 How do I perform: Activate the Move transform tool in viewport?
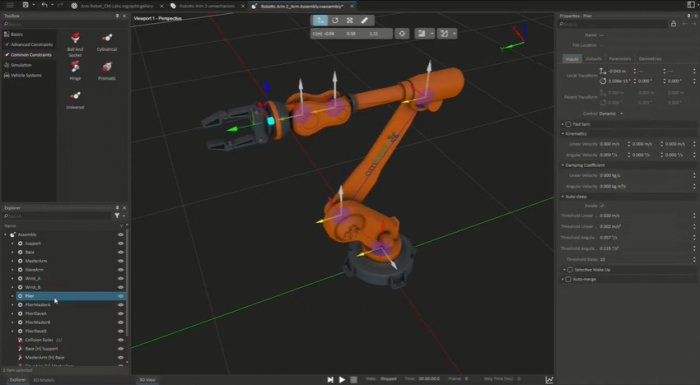[320, 21]
